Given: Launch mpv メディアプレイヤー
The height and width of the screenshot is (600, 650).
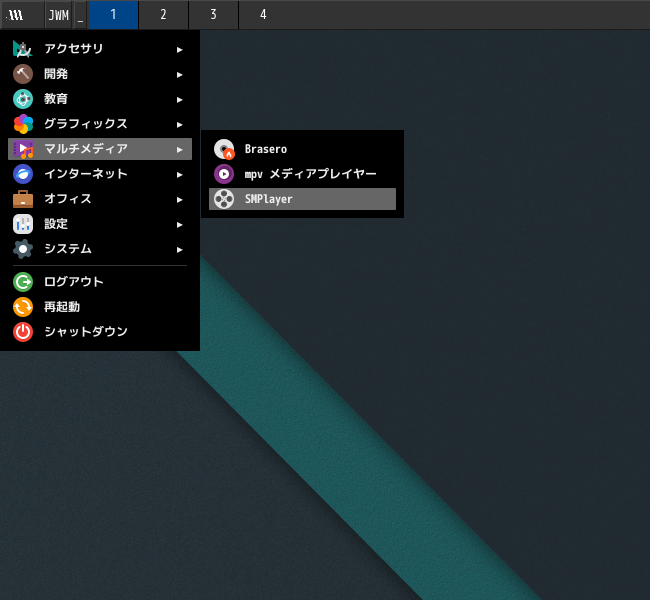Looking at the screenshot, I should click(x=302, y=174).
